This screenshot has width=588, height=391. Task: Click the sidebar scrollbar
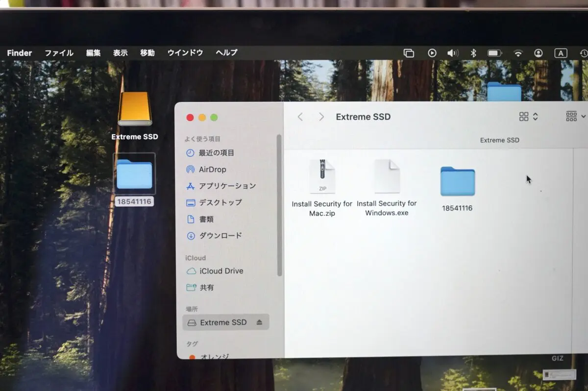(279, 206)
